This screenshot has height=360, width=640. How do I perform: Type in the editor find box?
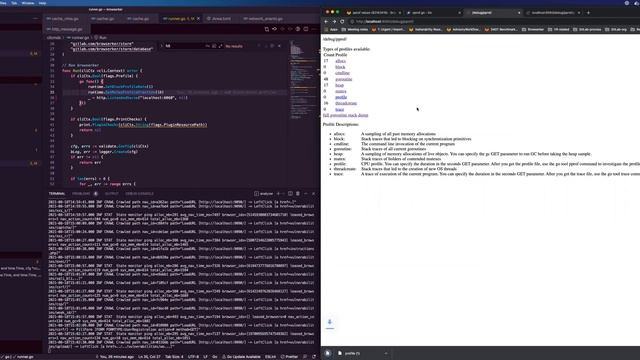184,46
